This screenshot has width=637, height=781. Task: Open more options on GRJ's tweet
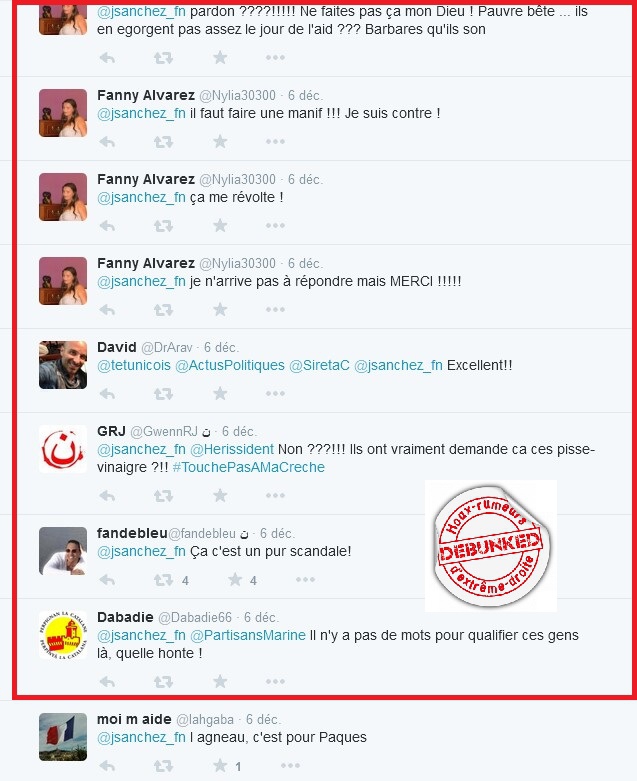tap(275, 495)
